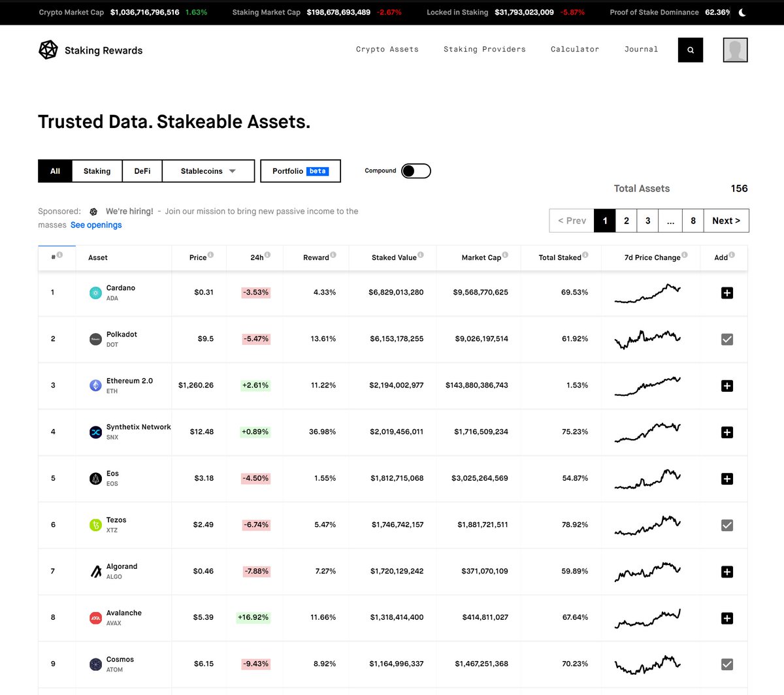The image size is (784, 695).
Task: Add Avalanche with plus icon
Action: point(727,618)
